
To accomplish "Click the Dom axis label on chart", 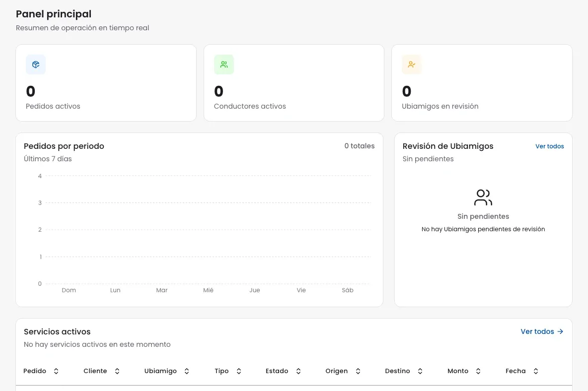I will click(x=69, y=290).
